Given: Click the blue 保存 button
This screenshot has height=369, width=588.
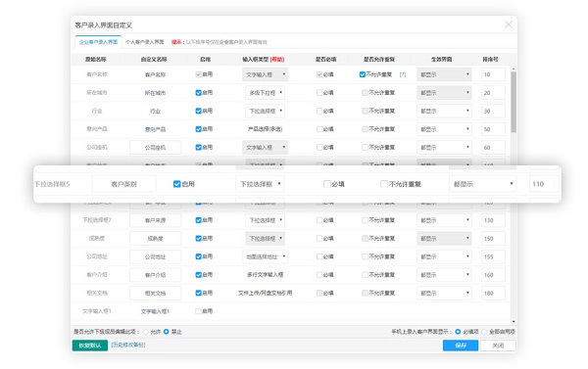Looking at the screenshot, I should click(x=461, y=346).
